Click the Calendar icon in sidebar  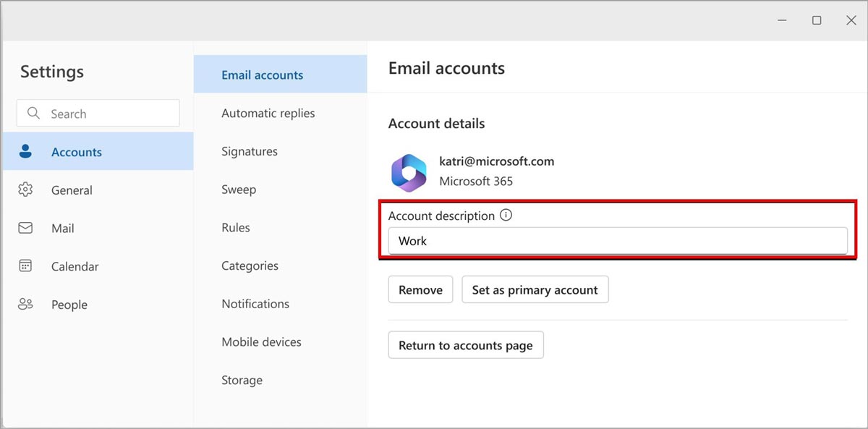[x=25, y=266]
